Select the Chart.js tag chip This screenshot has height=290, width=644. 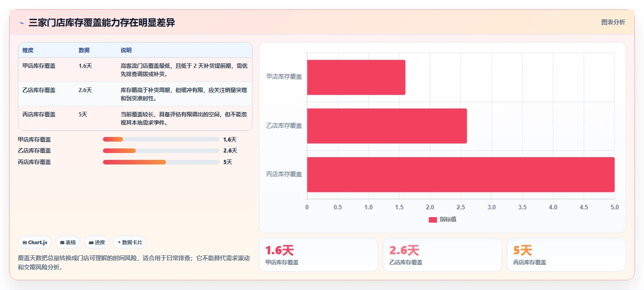(x=35, y=242)
